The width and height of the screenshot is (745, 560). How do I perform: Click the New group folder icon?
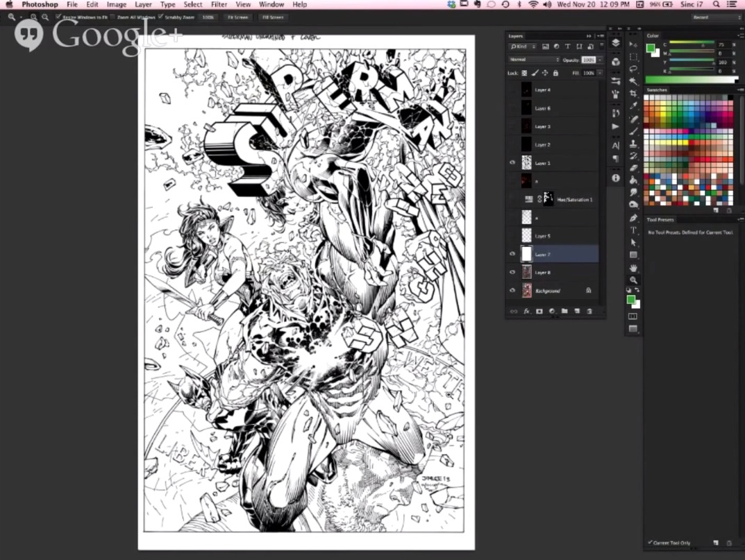564,311
